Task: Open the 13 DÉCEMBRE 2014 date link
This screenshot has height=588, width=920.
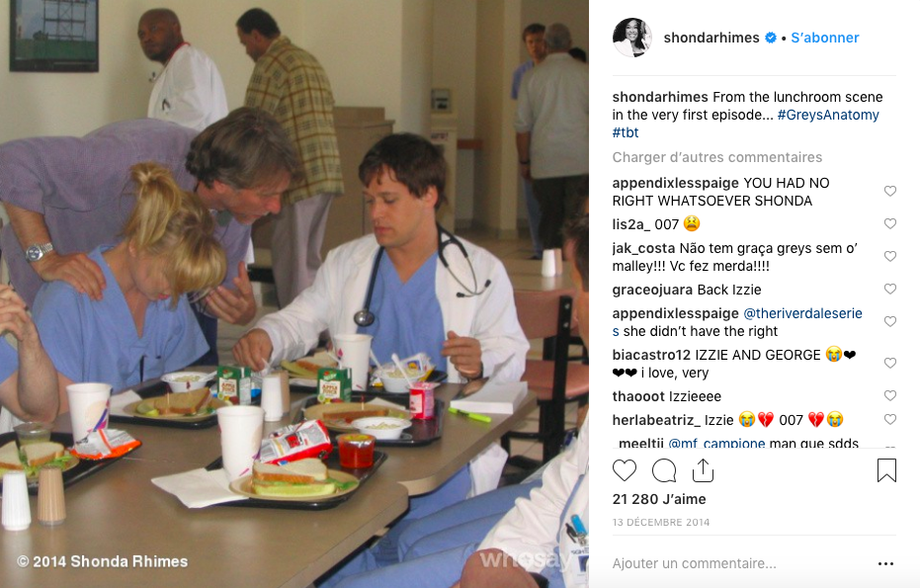Action: click(x=661, y=522)
